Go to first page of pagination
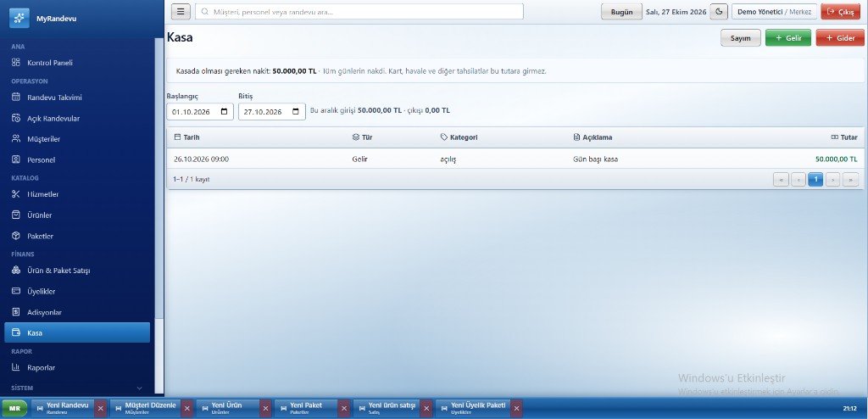 pyautogui.click(x=781, y=179)
